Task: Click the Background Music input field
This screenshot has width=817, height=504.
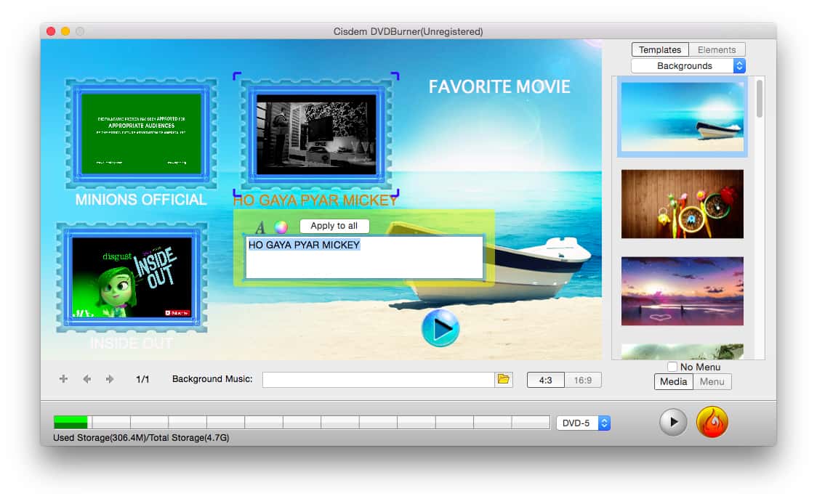Action: tap(378, 380)
